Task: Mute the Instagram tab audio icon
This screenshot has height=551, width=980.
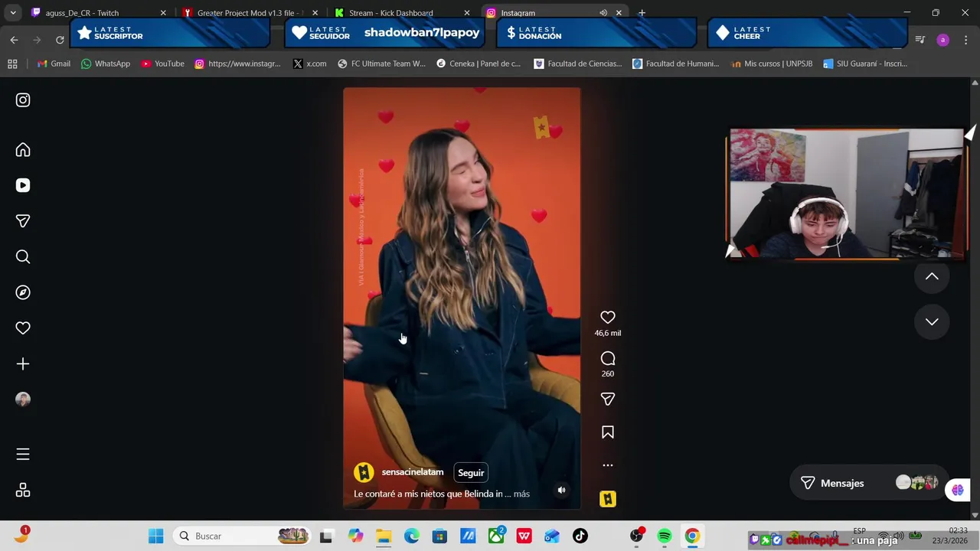Action: point(603,13)
